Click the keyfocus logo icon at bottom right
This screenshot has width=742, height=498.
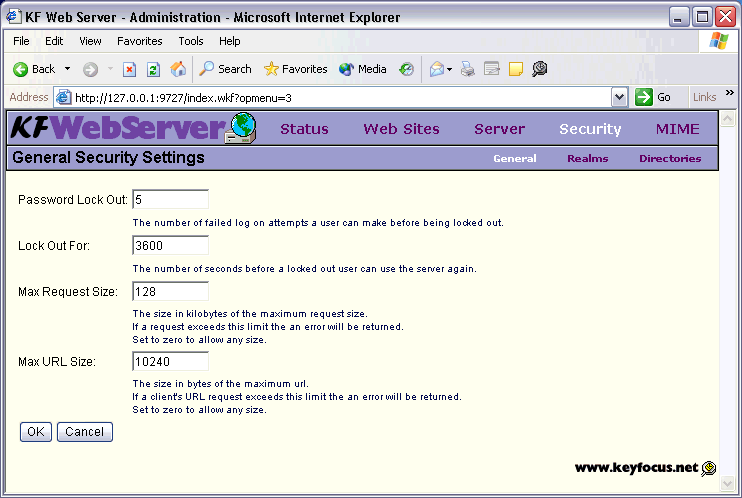[x=708, y=468]
